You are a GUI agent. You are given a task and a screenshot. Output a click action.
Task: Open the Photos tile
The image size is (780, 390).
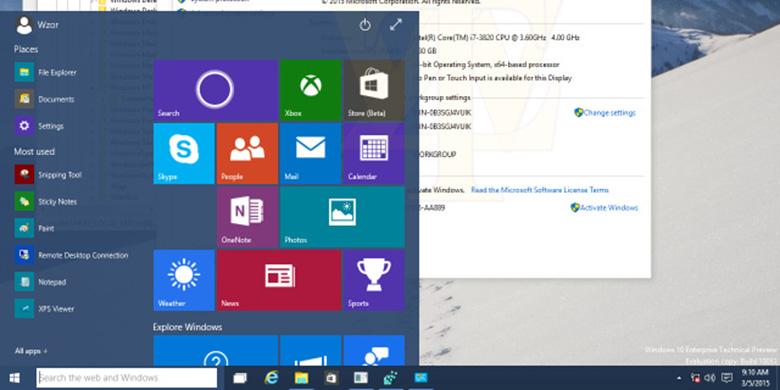click(342, 217)
